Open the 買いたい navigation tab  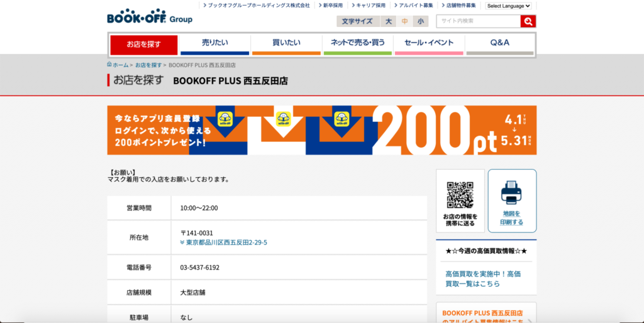[x=286, y=45]
